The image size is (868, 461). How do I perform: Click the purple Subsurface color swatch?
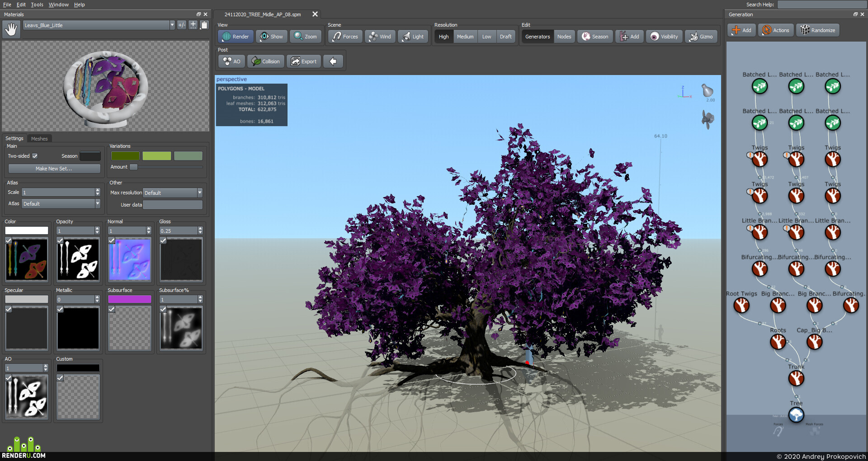click(x=129, y=299)
